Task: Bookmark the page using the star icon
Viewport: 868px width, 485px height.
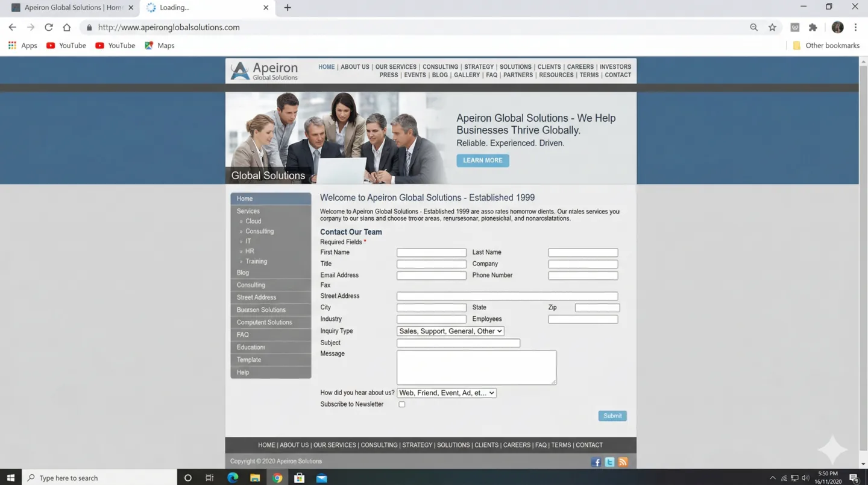Action: click(x=772, y=27)
